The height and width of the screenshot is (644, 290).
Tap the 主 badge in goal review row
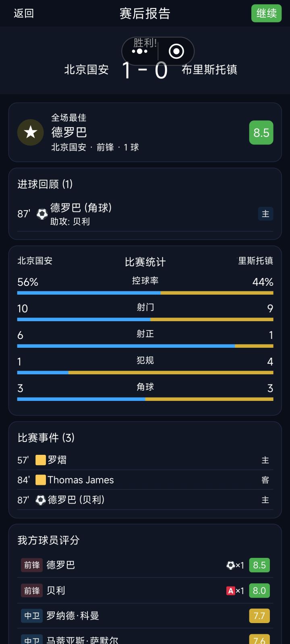pyautogui.click(x=265, y=214)
